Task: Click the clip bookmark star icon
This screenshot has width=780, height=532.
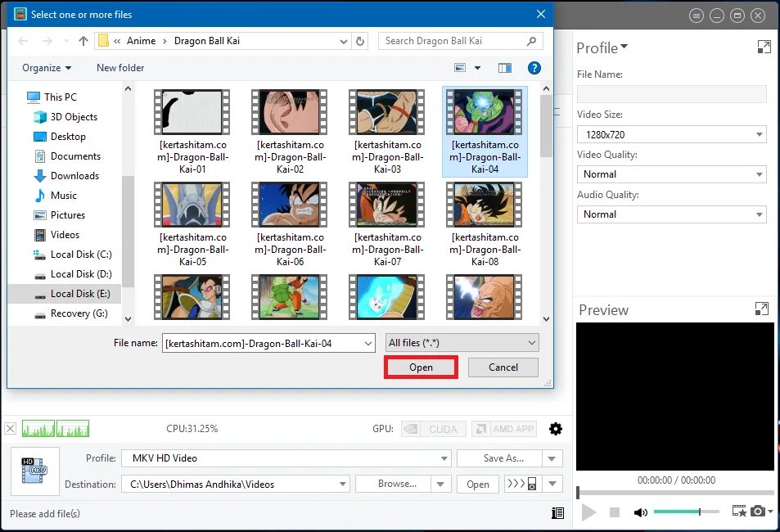Action: point(739,511)
